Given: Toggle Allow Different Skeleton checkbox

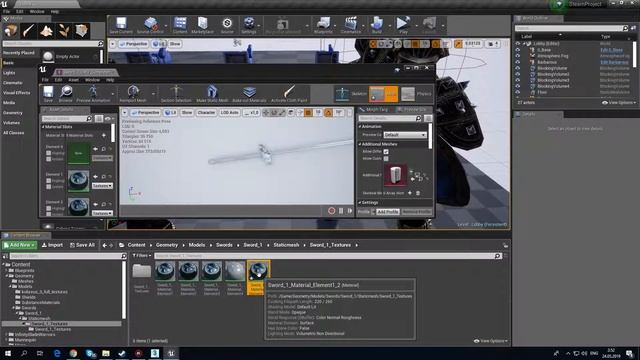Looking at the screenshot, I should [x=386, y=151].
